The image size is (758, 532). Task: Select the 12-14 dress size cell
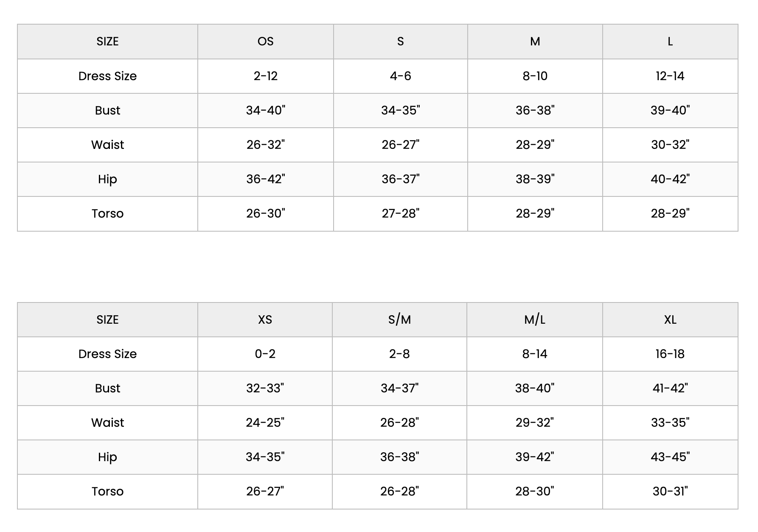[x=670, y=76]
